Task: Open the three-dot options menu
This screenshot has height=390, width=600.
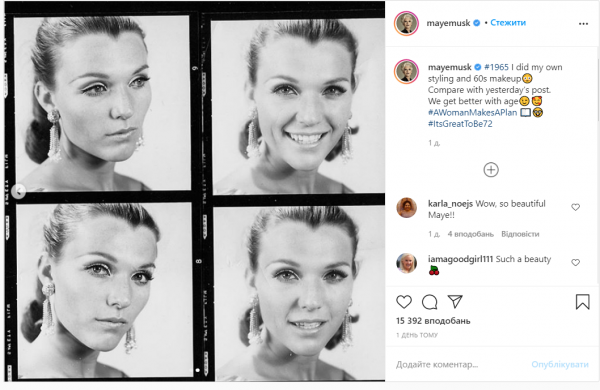Action: pos(583,24)
